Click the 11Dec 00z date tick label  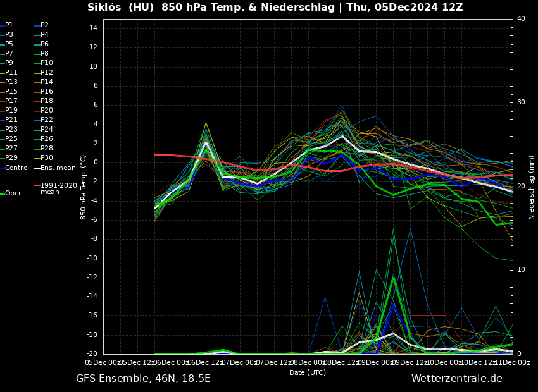click(x=512, y=363)
